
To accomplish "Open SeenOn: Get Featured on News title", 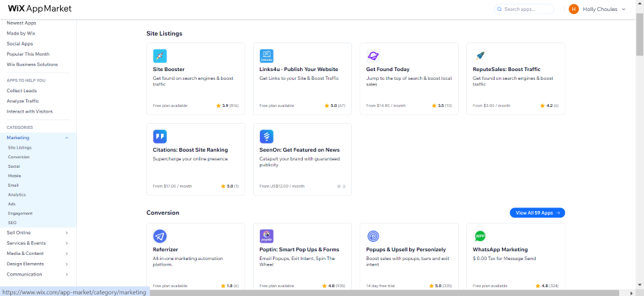I will tap(299, 149).
